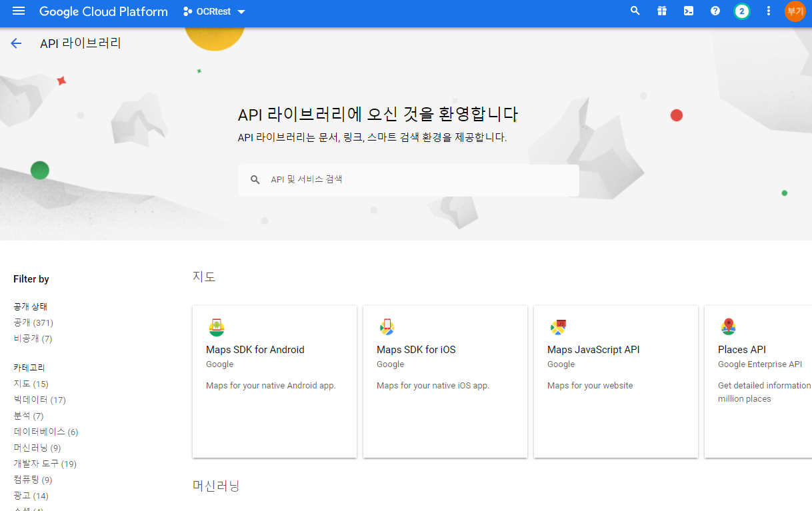Click the API 라이브러리 page title

pyautogui.click(x=81, y=43)
